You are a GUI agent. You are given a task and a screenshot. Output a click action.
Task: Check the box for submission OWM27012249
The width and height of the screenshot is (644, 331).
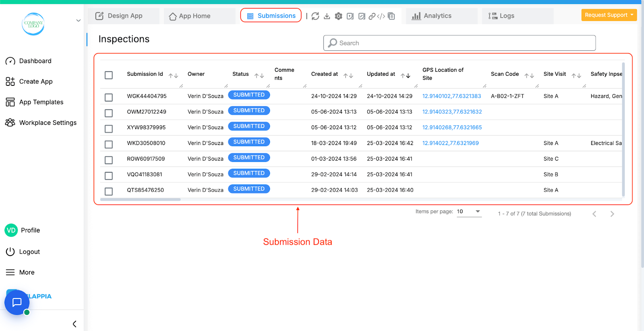click(x=109, y=113)
